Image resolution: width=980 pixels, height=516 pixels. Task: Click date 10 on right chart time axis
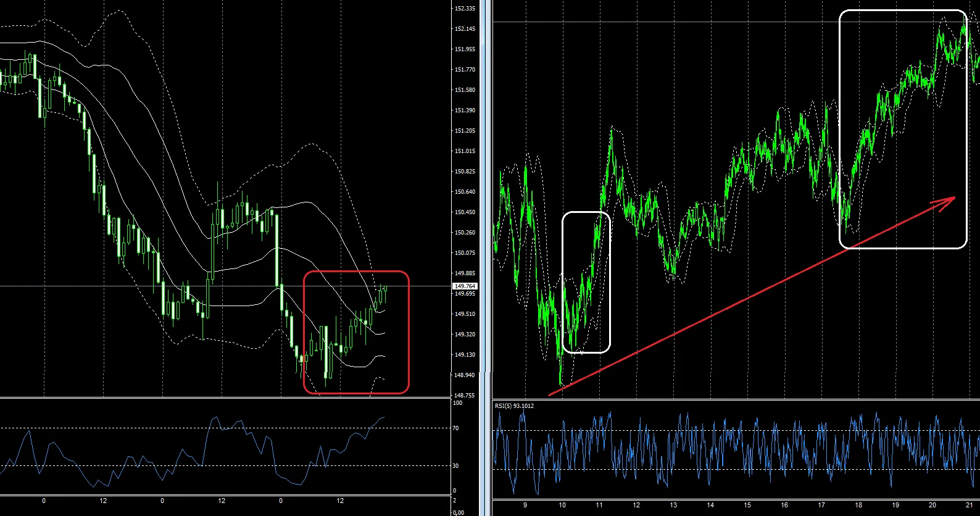562,505
